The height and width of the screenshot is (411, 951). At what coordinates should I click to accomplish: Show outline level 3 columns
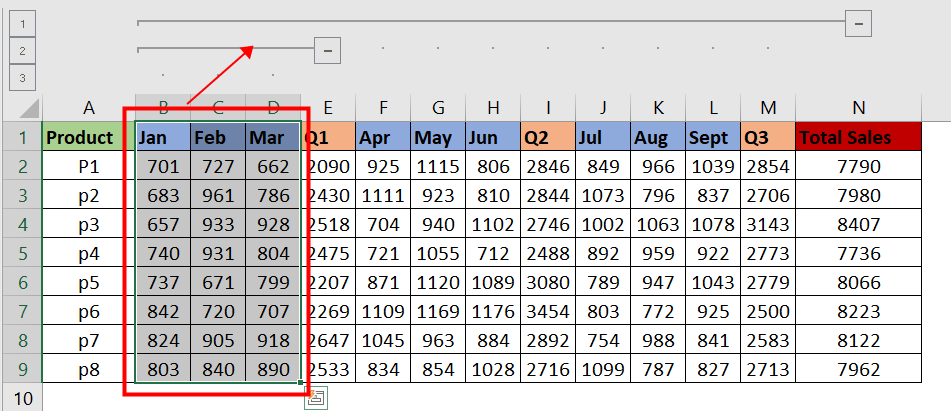coord(21,77)
